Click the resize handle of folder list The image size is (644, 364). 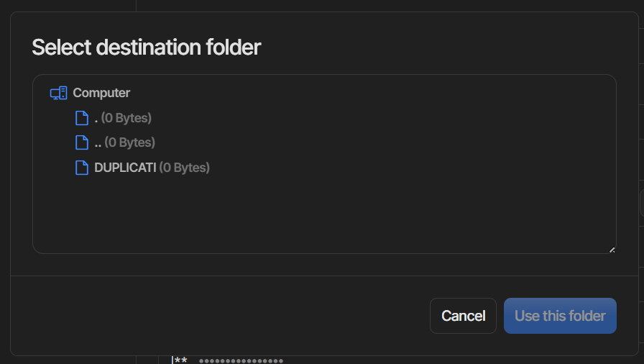pos(612,250)
